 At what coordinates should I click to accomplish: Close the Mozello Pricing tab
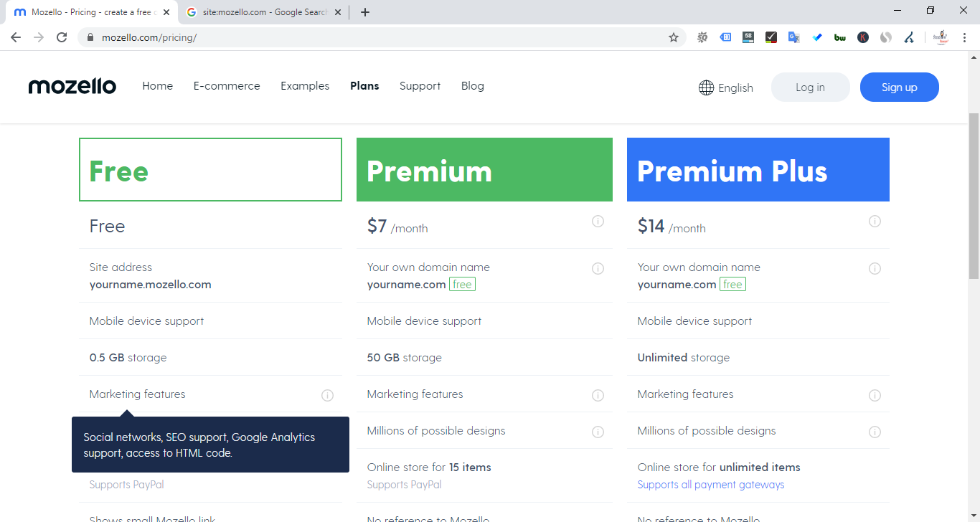click(x=166, y=12)
